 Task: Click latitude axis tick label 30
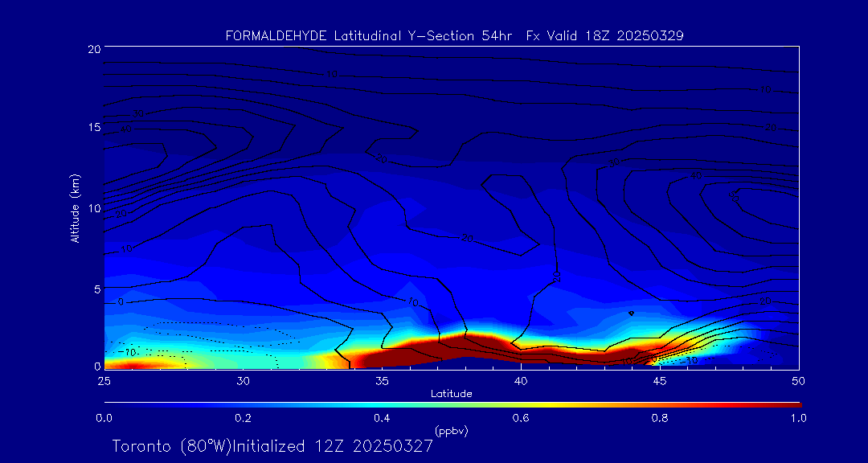[x=243, y=381]
